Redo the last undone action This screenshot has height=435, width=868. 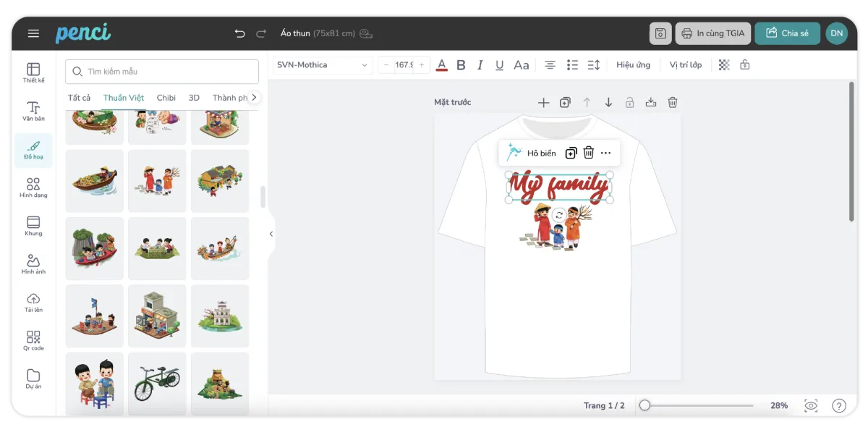coord(261,33)
